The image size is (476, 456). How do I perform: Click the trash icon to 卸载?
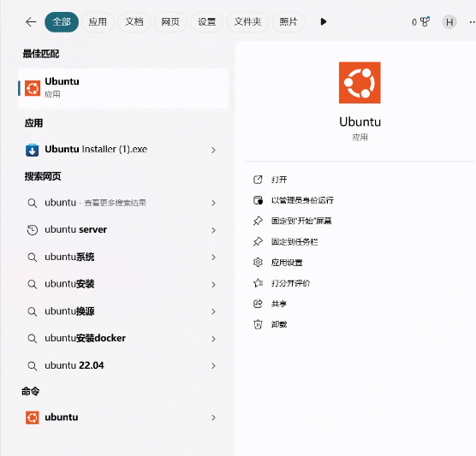pyautogui.click(x=258, y=324)
